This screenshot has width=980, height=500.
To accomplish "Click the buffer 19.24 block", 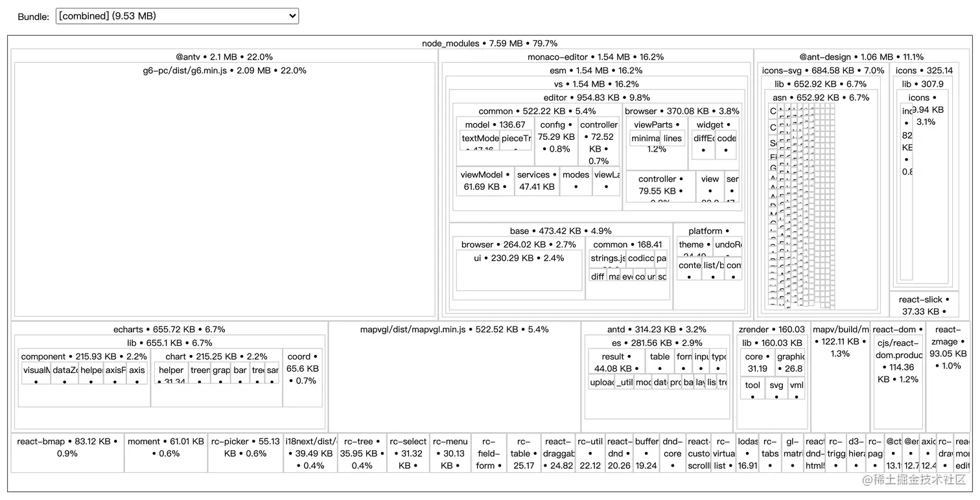I will coord(646,453).
